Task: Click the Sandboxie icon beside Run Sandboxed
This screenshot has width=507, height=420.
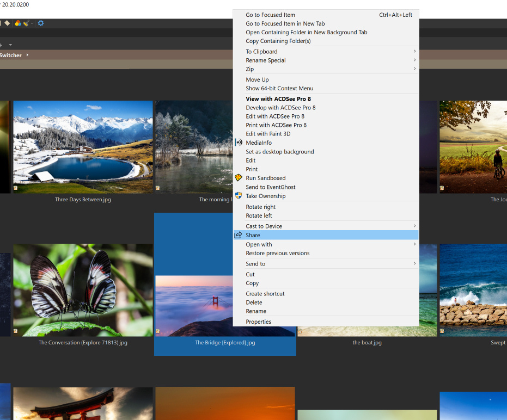Action: pyautogui.click(x=238, y=178)
